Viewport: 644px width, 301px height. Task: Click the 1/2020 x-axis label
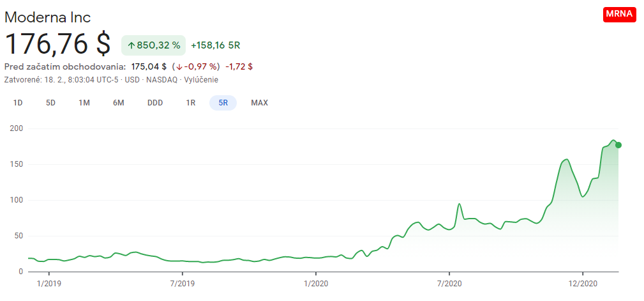pos(316,284)
